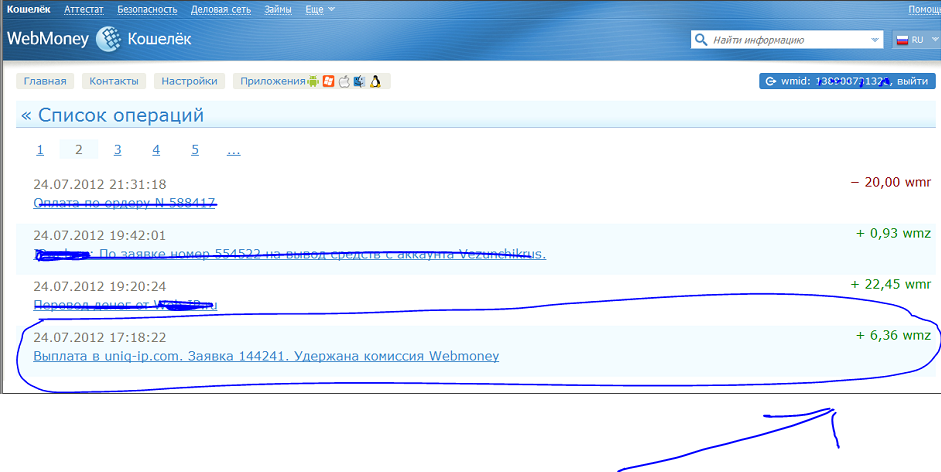Open the Аттестат menu link
Image resolution: width=941 pixels, height=472 pixels.
pyautogui.click(x=84, y=10)
